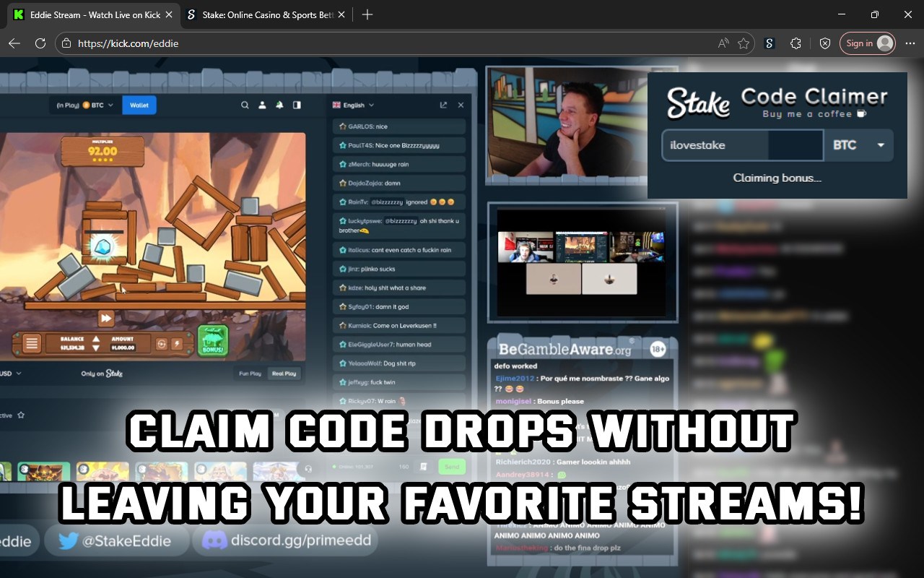Add game to favorites star

(21, 415)
